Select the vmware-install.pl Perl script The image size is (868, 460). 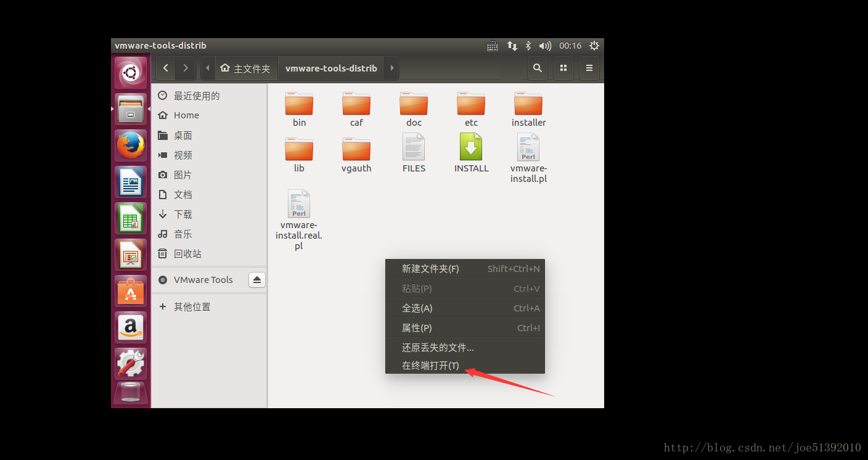coord(528,158)
